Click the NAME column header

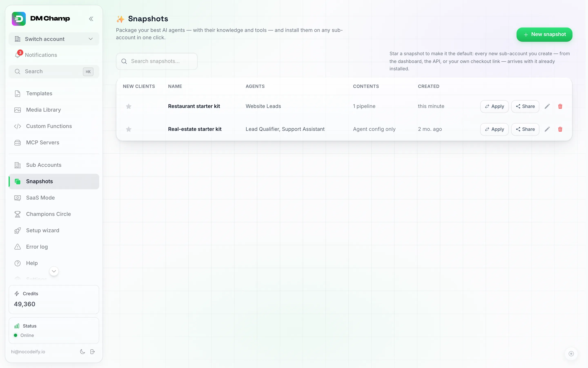[x=175, y=86]
